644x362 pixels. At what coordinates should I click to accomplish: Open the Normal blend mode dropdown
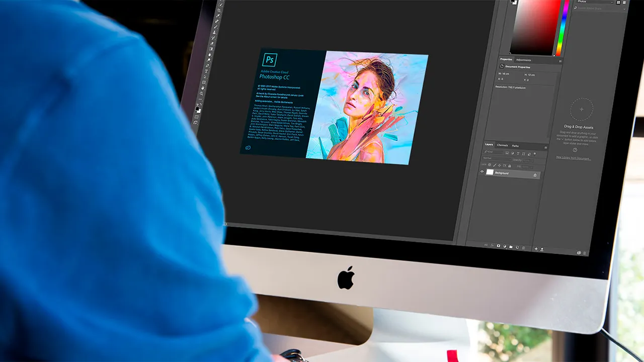497,159
